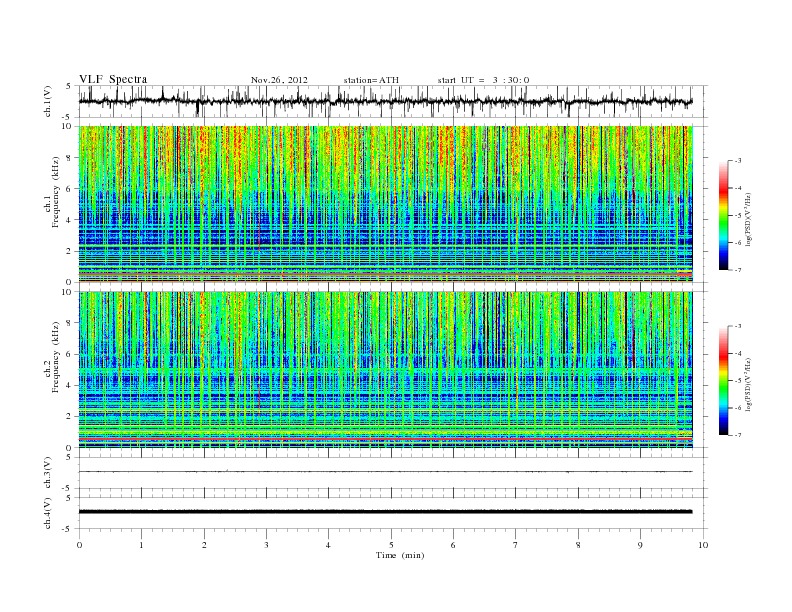Image resolution: width=792 pixels, height=612 pixels.
Task: Click the ch.1 spectrogram color scale bar
Action: point(723,216)
